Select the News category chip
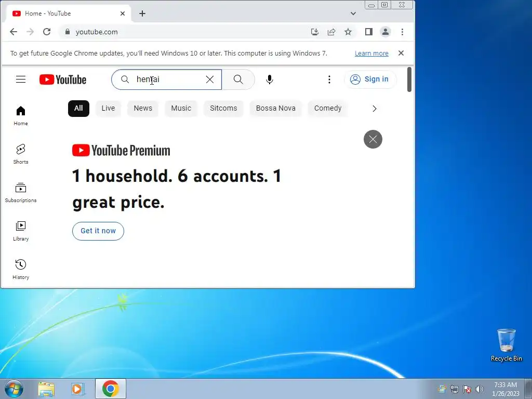The height and width of the screenshot is (399, 532). click(143, 109)
